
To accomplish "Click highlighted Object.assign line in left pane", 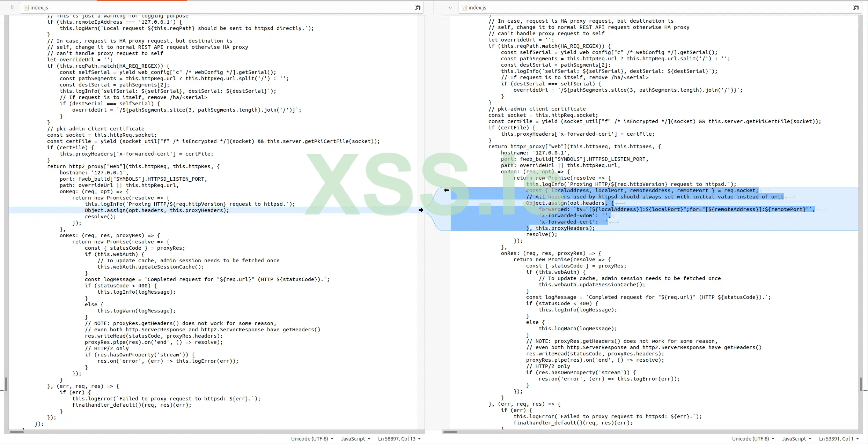I will (157, 210).
